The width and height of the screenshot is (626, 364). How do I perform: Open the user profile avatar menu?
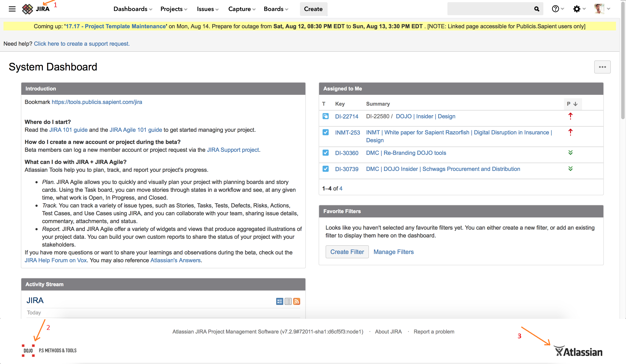click(x=602, y=9)
